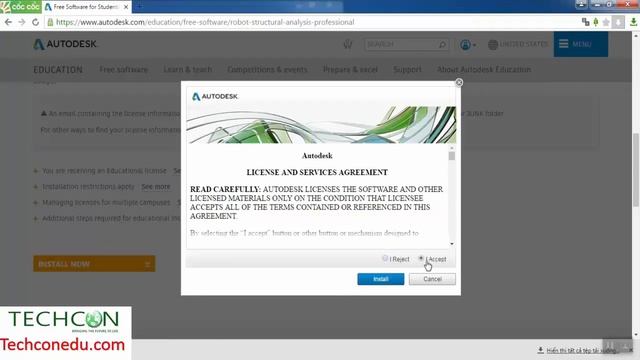
Task: Select the Free Software for Students tab
Action: [x=86, y=7]
